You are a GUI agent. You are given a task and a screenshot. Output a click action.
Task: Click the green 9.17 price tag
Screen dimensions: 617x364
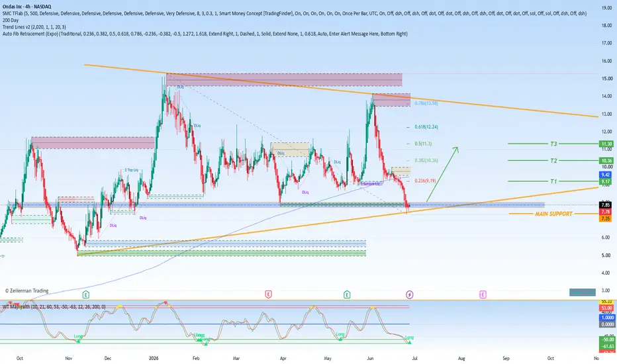[x=605, y=181]
